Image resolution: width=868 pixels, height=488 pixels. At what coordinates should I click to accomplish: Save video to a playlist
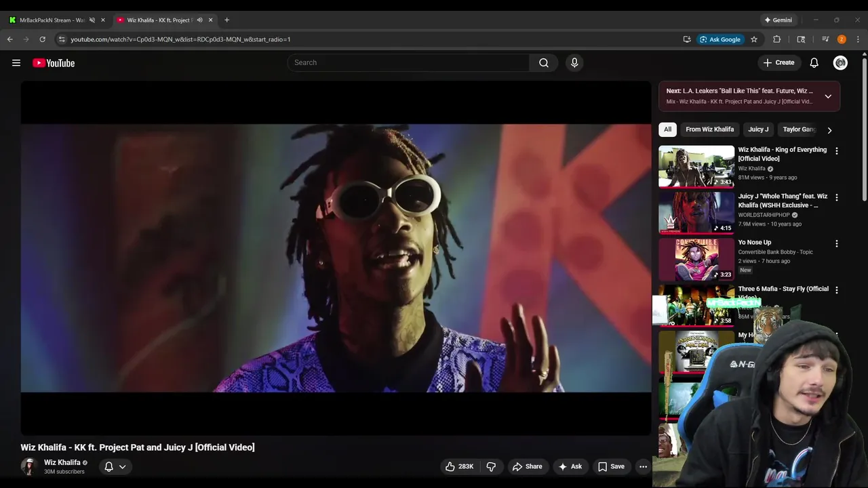point(611,466)
